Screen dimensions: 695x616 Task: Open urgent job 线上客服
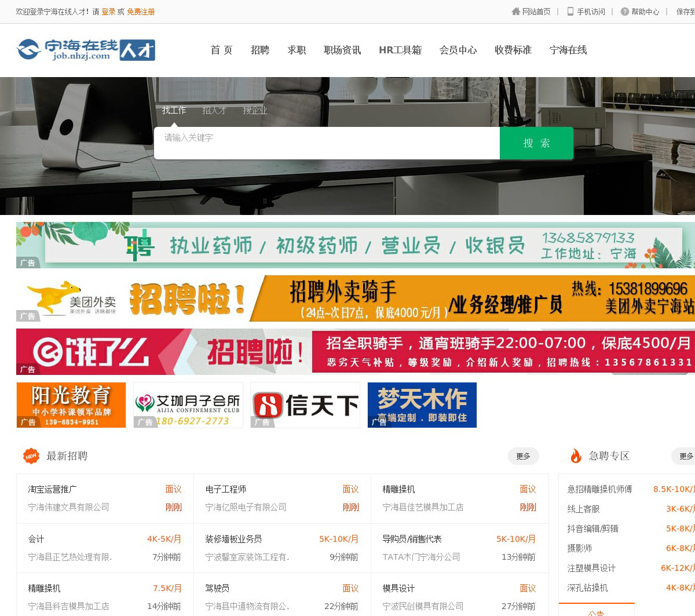click(x=583, y=509)
